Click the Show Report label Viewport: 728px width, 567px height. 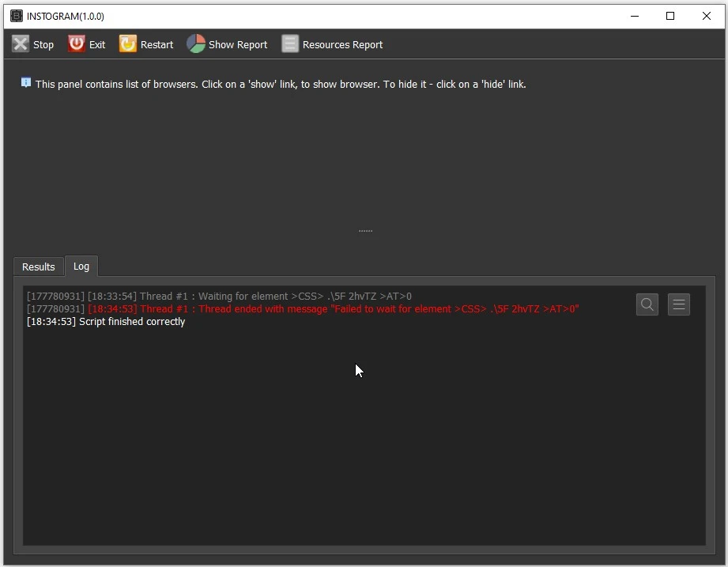click(238, 45)
